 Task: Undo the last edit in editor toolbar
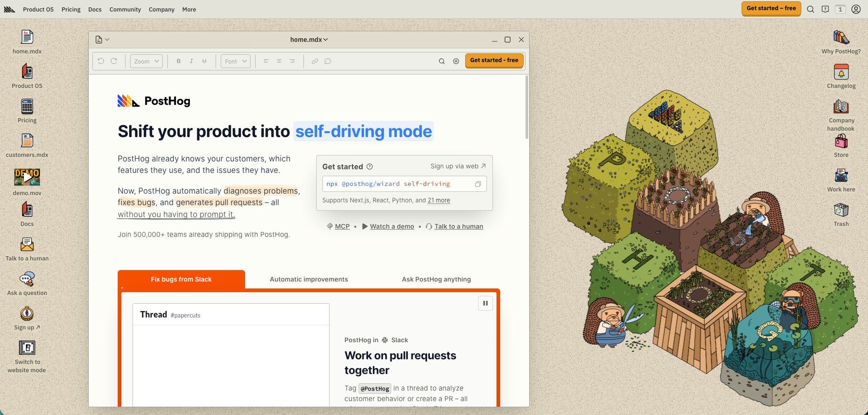pos(101,61)
